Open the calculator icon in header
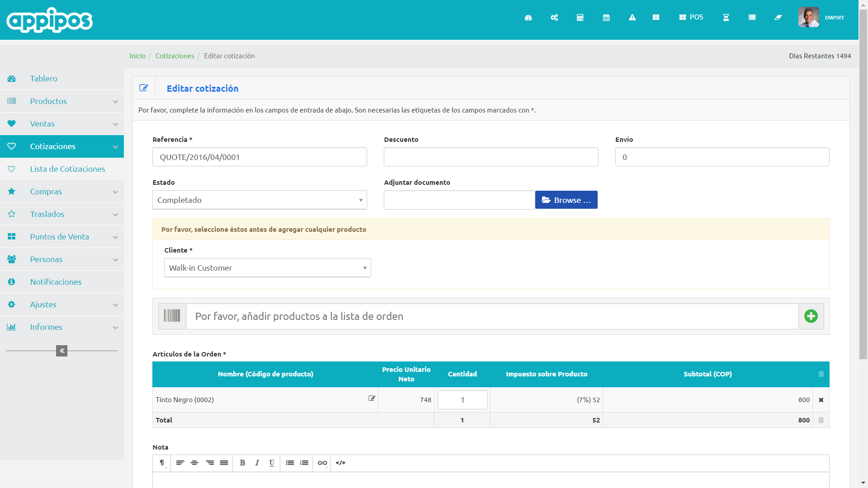 (x=580, y=18)
